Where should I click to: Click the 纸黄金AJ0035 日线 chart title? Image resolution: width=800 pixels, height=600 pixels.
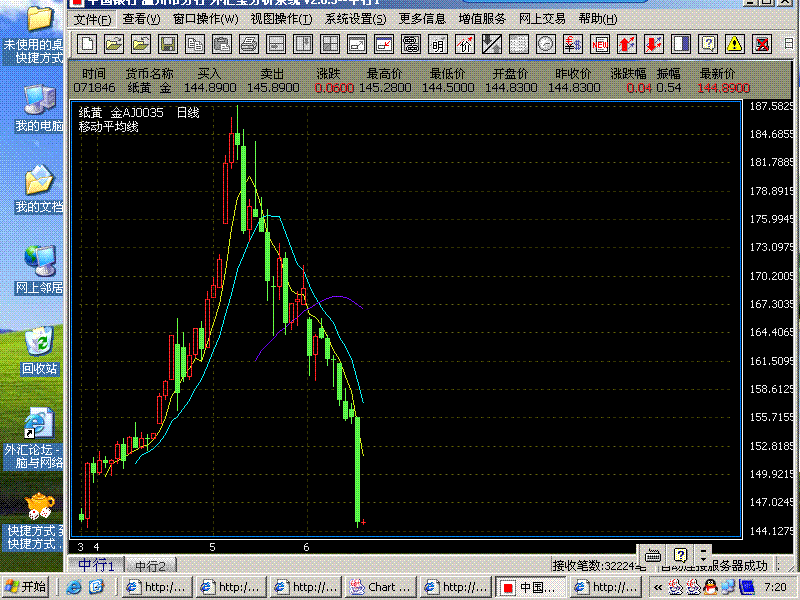(139, 113)
